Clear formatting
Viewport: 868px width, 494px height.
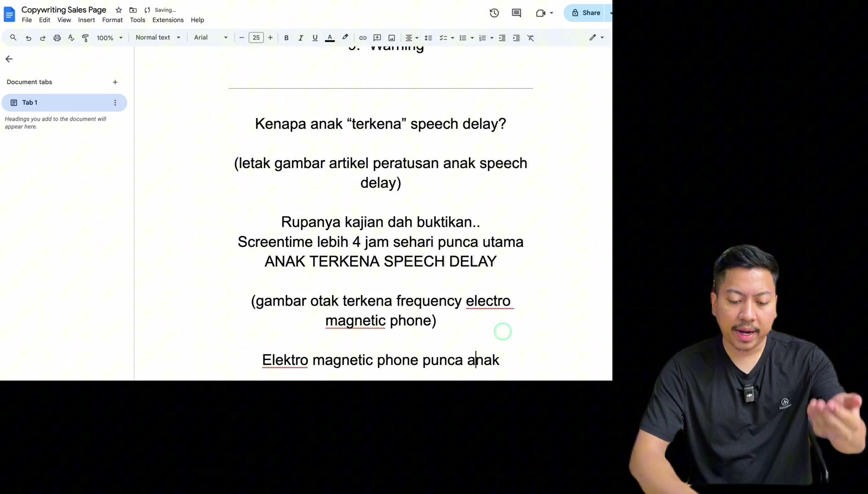click(531, 38)
